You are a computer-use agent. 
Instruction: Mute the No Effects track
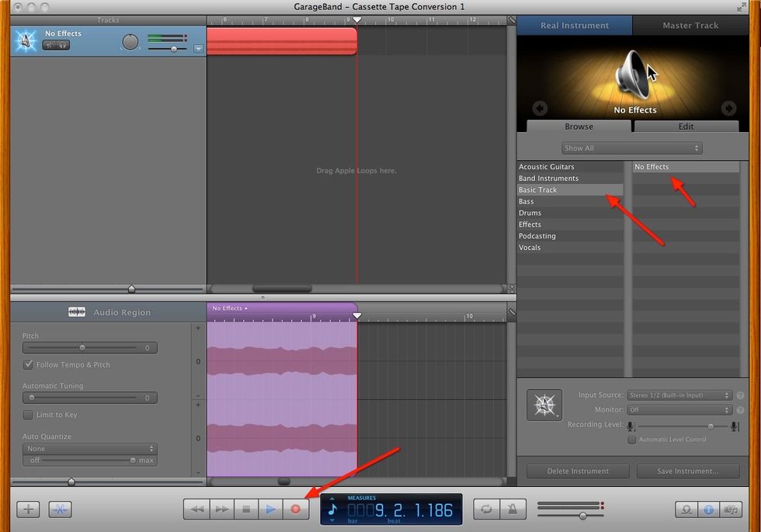pos(48,44)
